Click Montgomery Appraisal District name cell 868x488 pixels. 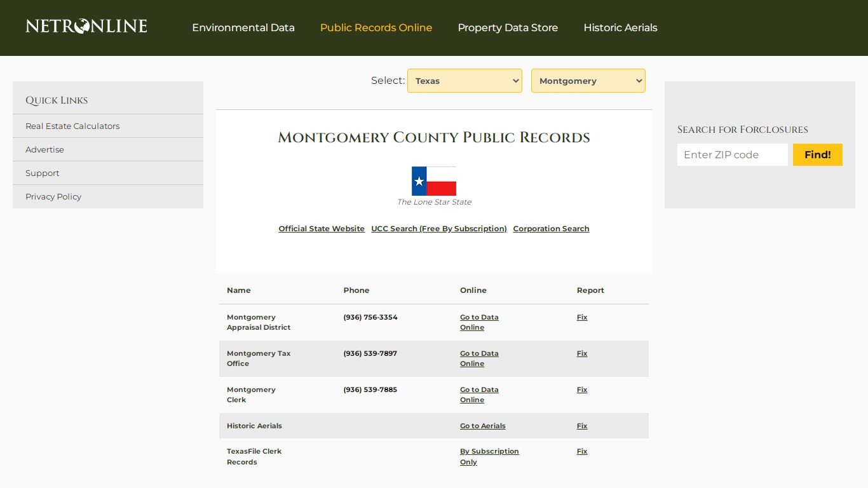coord(259,322)
